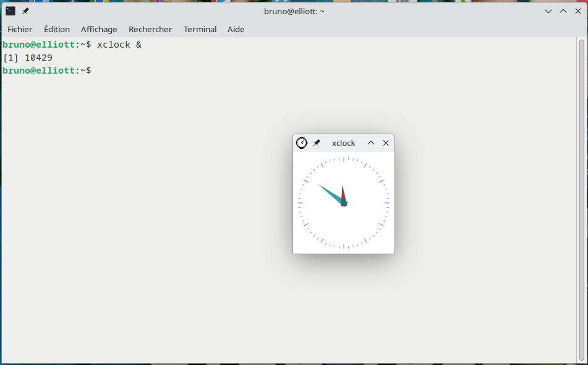Click the teal minute hand of the clock

coord(331,193)
